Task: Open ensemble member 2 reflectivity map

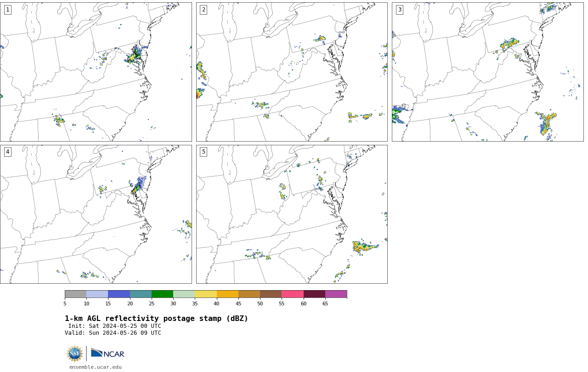Action: tap(292, 72)
